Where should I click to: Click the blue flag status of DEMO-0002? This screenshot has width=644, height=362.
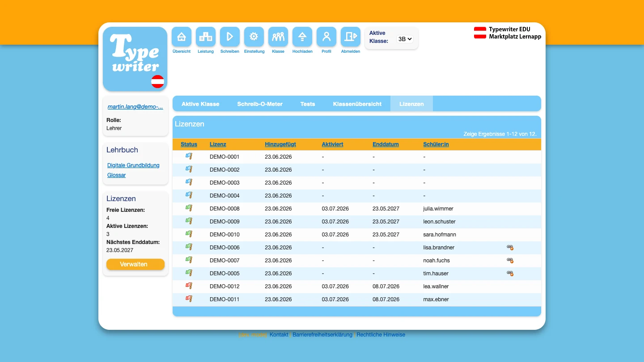(x=189, y=169)
